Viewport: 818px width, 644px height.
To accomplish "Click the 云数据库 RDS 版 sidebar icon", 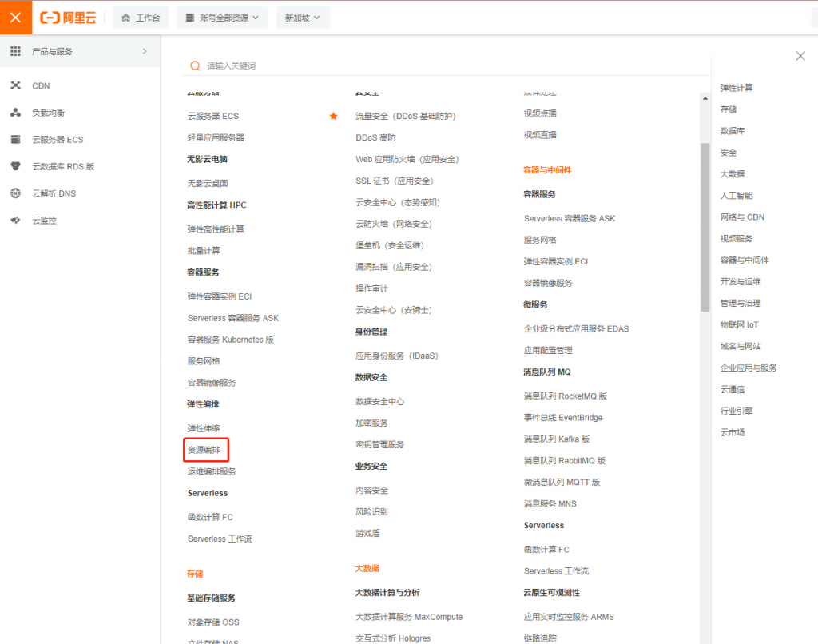I will [16, 166].
